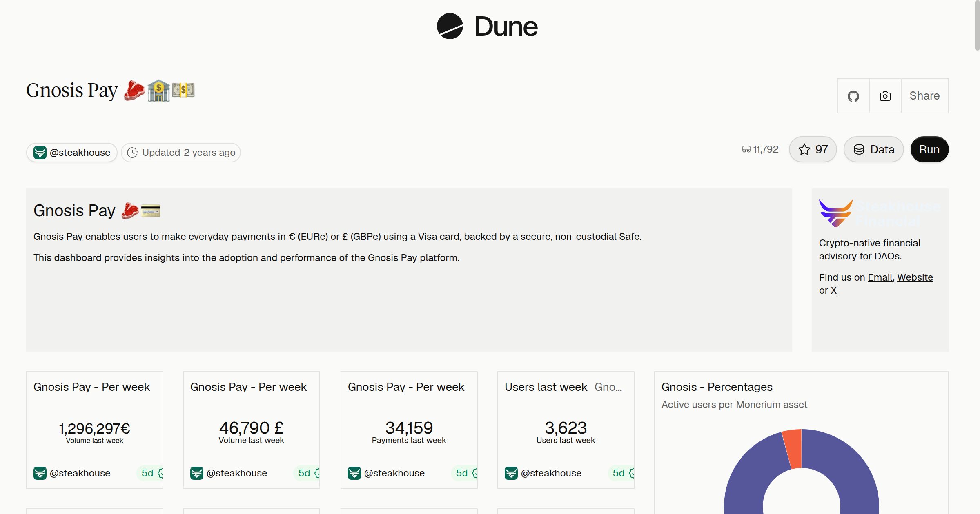The height and width of the screenshot is (514, 980).
Task: Click the Users last week title
Action: coord(546,387)
